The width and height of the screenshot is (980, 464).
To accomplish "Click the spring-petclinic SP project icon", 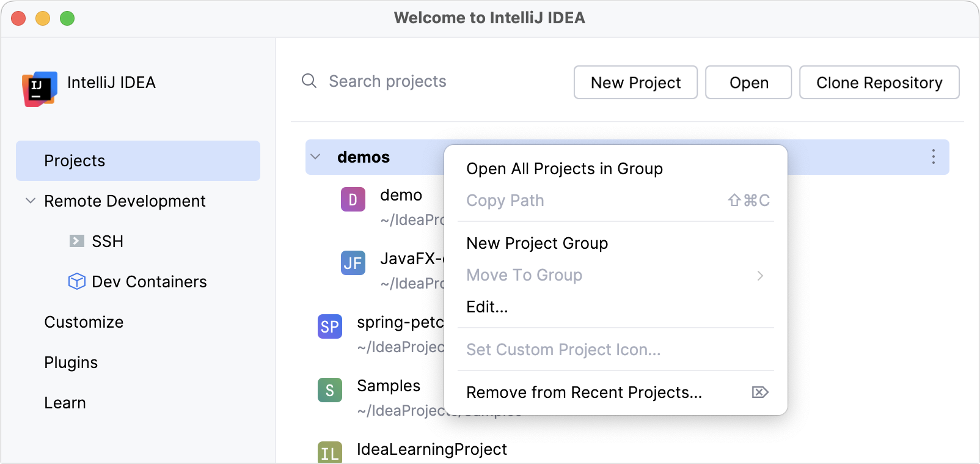I will click(x=329, y=326).
